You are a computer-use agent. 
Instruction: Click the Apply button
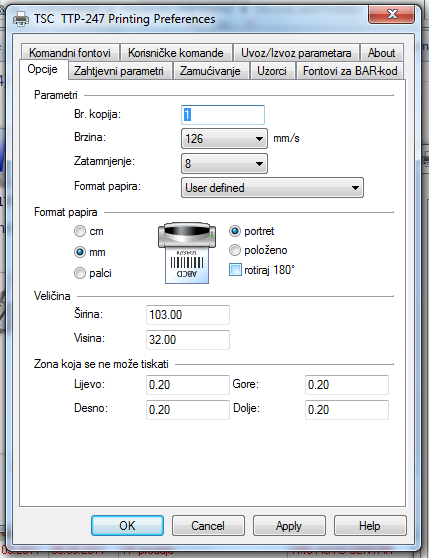pos(289,526)
